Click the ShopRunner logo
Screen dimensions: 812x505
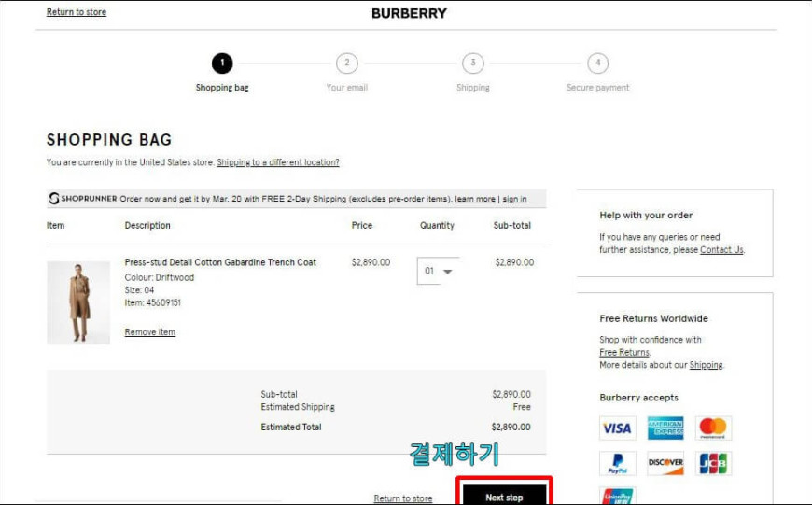pos(83,199)
